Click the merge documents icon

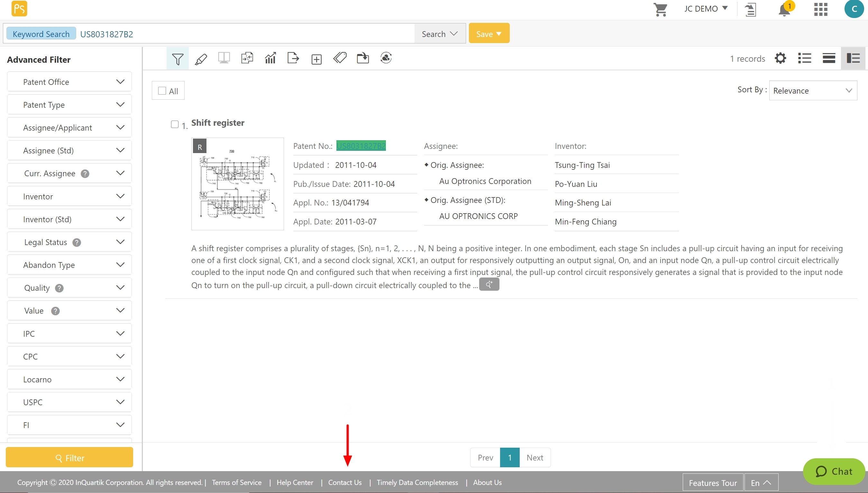coord(247,58)
